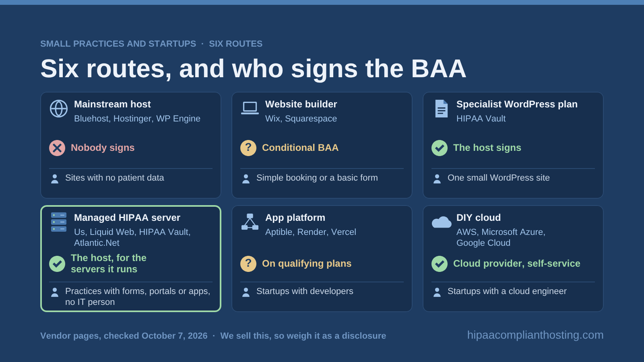
Task: Click the person icon beside Sites with no patient data
Action: 55,179
